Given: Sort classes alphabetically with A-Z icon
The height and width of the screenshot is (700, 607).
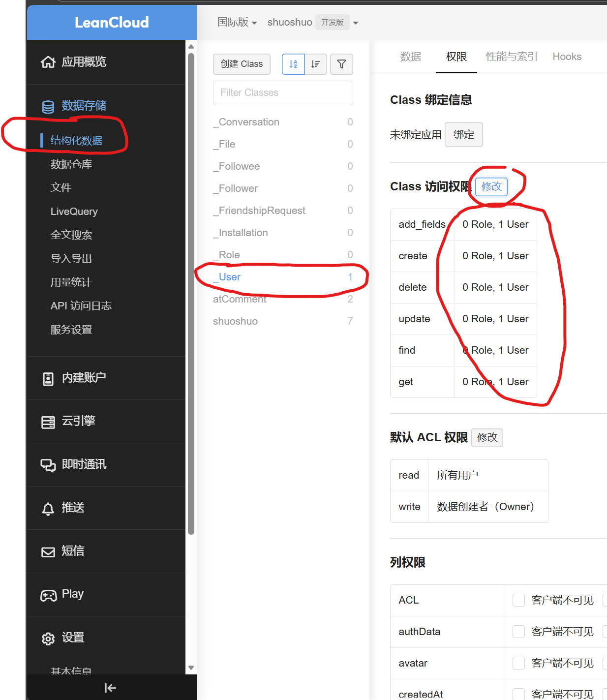Looking at the screenshot, I should (293, 64).
